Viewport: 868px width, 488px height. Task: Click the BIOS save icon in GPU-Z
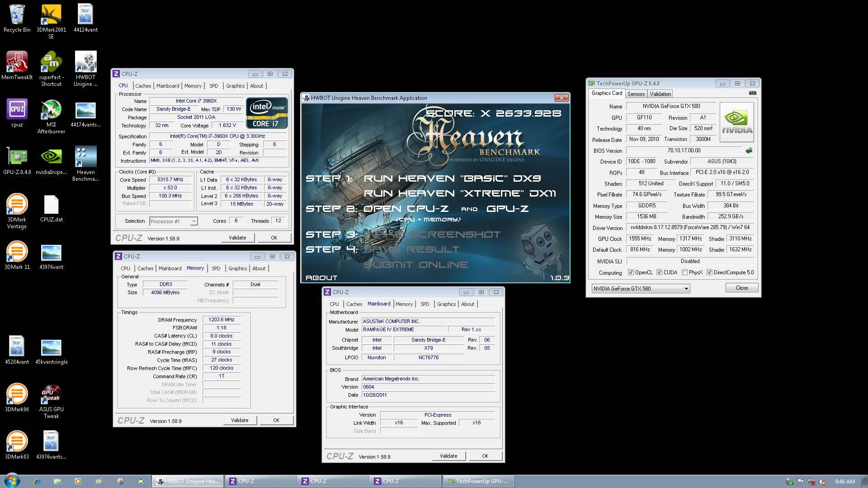click(x=749, y=150)
